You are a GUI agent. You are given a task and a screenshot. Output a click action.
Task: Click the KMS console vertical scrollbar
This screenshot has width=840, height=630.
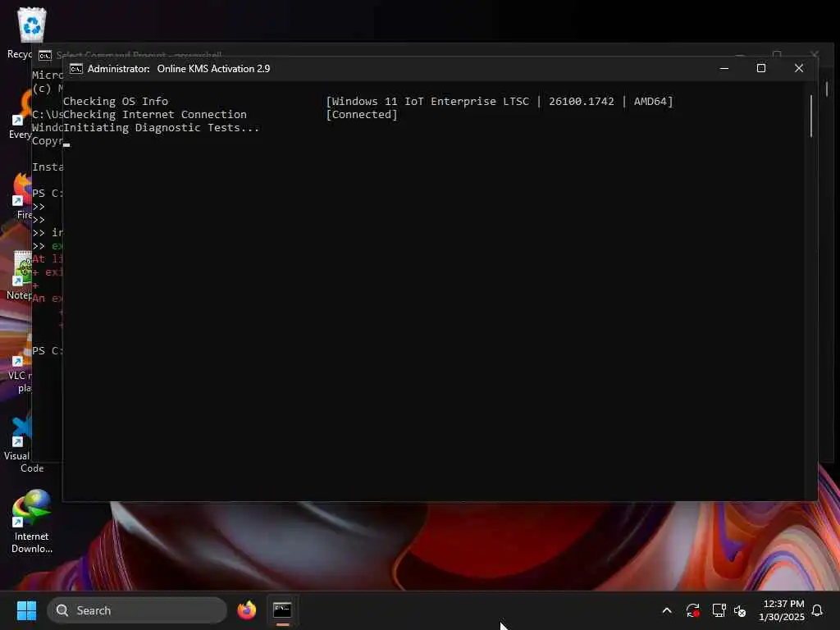(811, 116)
